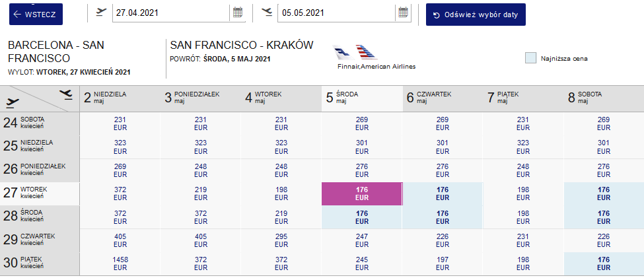
Task: Select the highlighted 176 EUR selected fare
Action: point(362,194)
